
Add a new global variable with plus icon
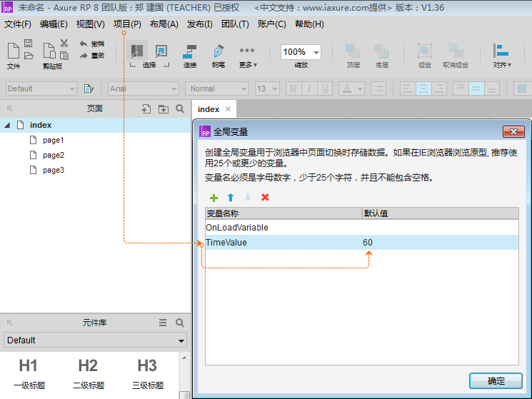tap(214, 198)
